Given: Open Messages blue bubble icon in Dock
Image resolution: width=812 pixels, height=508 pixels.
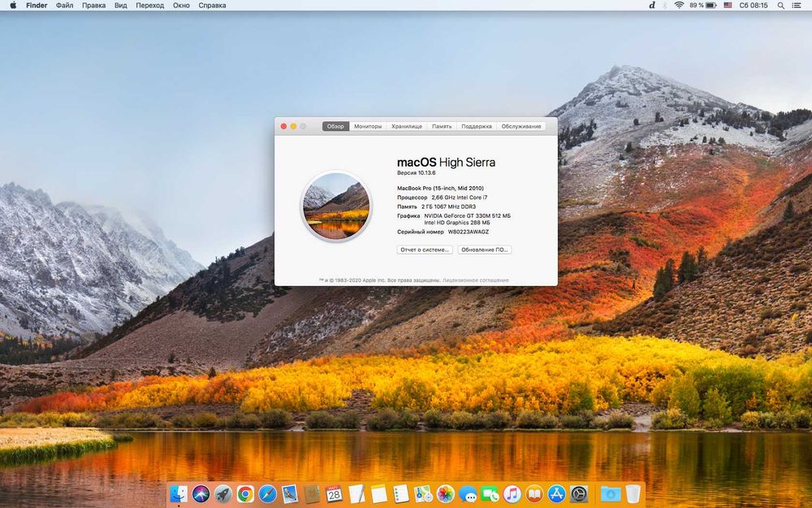Looking at the screenshot, I should click(468, 494).
